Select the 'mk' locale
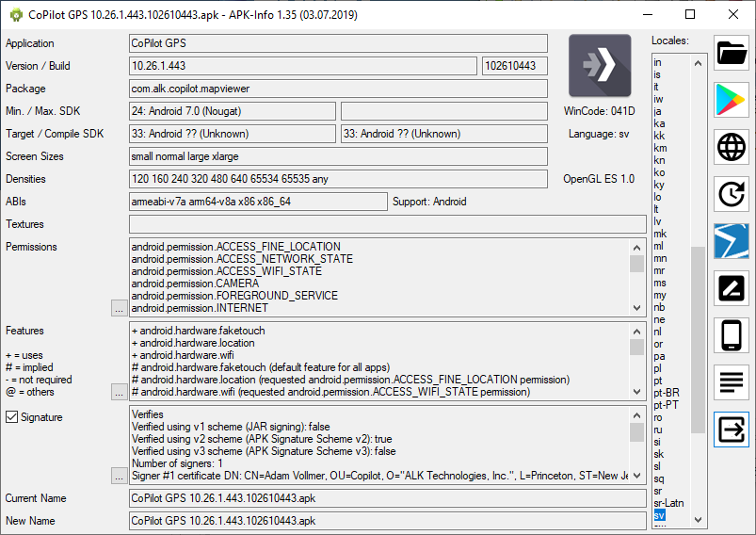Viewport: 756px width, 535px height. 660,234
